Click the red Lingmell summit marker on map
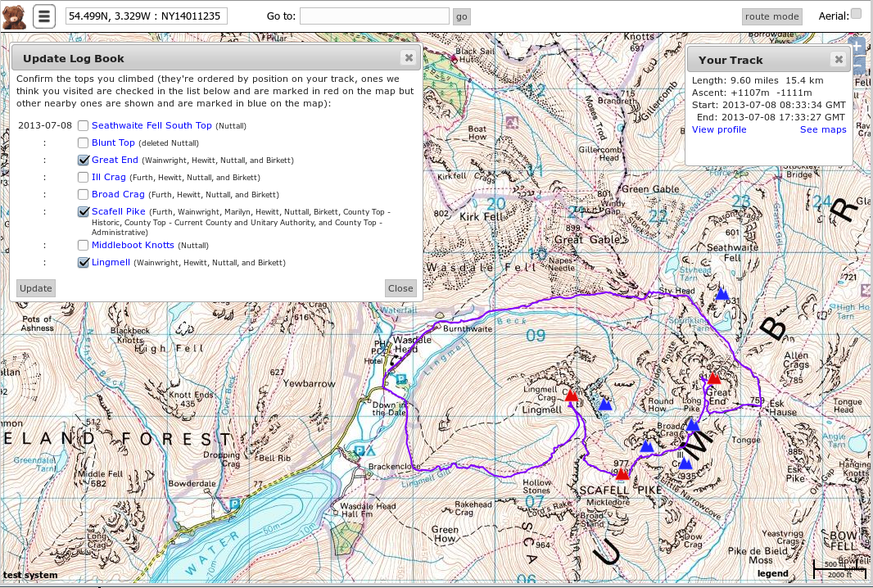Image resolution: width=873 pixels, height=588 pixels. point(572,395)
